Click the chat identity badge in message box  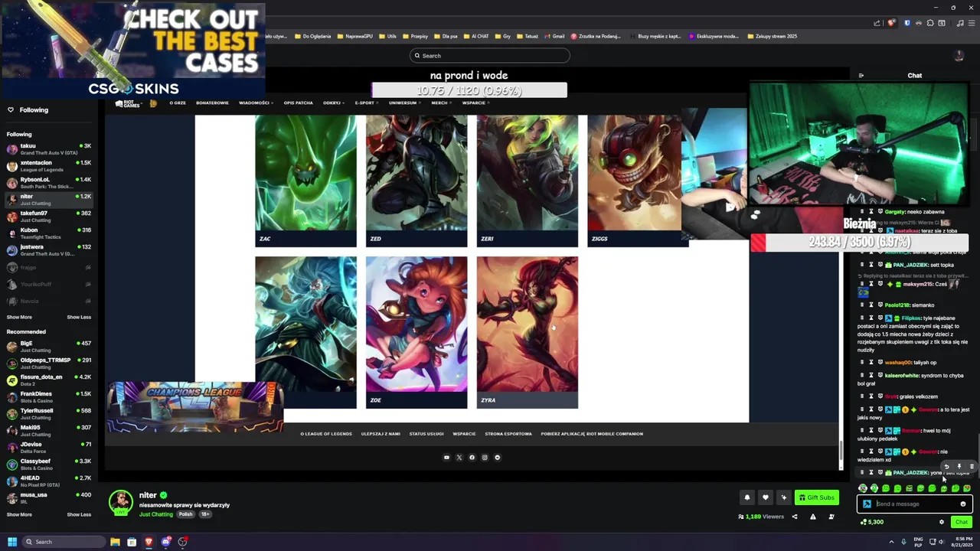coord(867,504)
